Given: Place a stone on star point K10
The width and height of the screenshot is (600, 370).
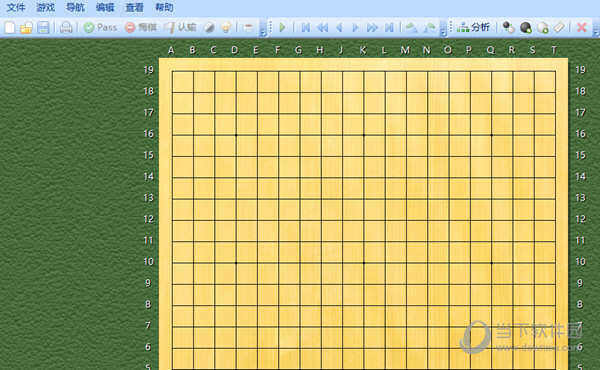Looking at the screenshot, I should (364, 263).
